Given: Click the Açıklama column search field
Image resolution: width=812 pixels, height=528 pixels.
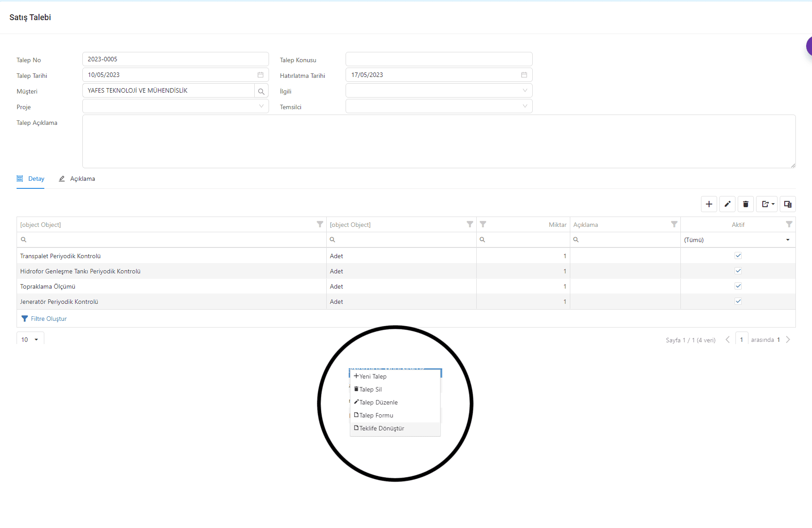Looking at the screenshot, I should pos(625,240).
